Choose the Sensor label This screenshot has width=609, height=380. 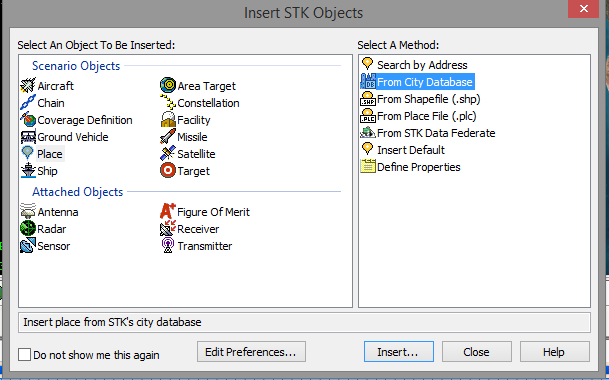54,246
